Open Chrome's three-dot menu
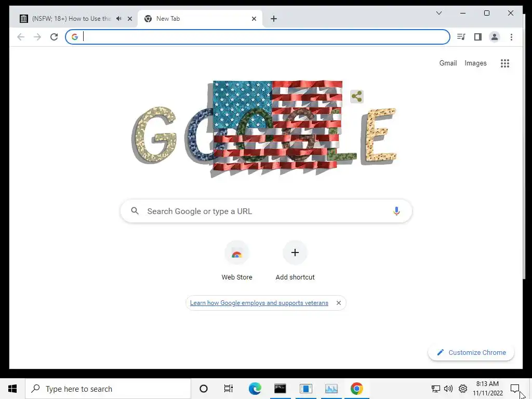The width and height of the screenshot is (532, 399). point(511,37)
